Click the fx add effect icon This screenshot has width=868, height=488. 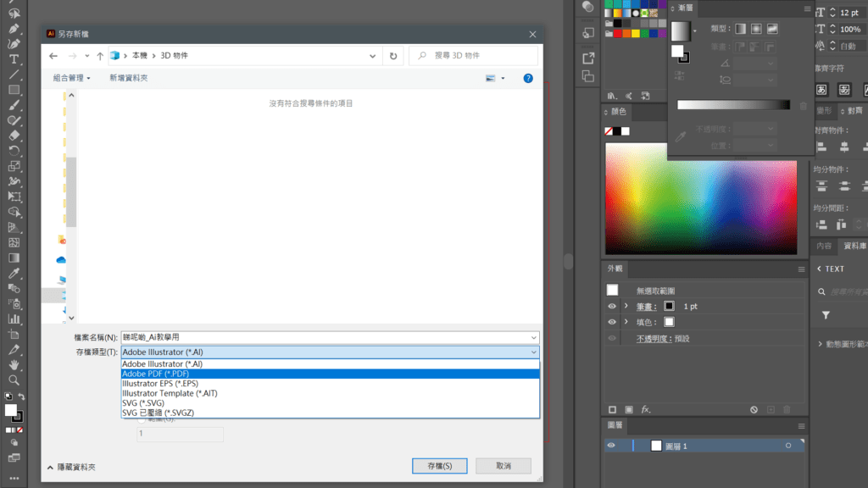pyautogui.click(x=645, y=409)
